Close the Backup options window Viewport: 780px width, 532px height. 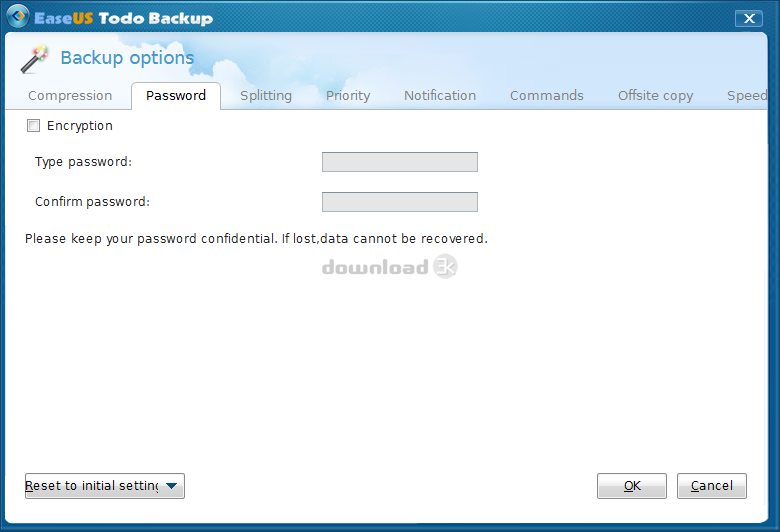point(748,18)
